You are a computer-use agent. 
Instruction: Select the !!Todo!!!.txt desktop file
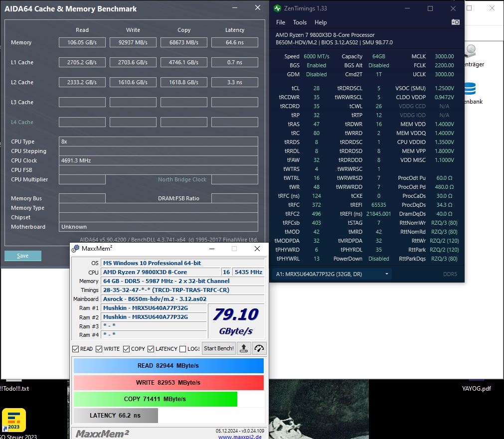pyautogui.click(x=14, y=389)
